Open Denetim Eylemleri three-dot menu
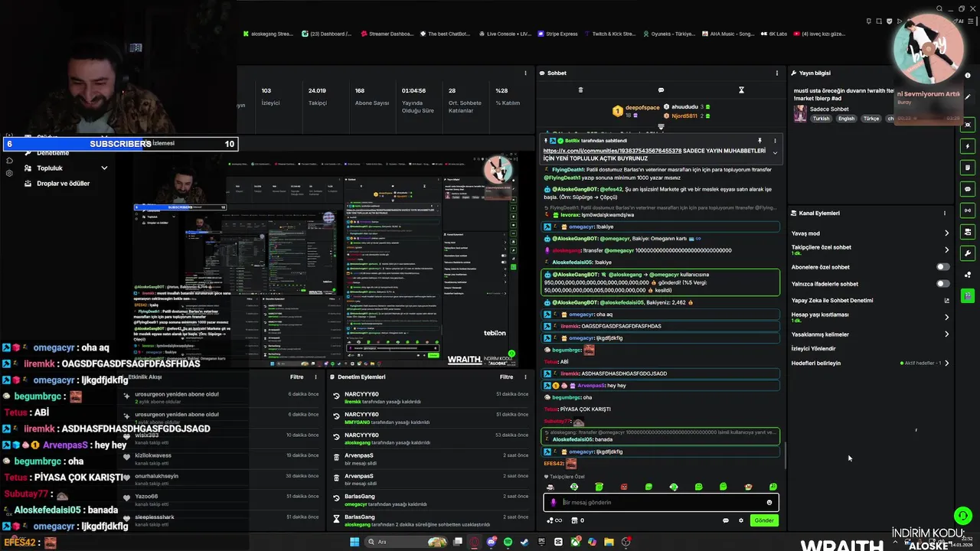Screen dimensions: 980x551 click(x=525, y=377)
